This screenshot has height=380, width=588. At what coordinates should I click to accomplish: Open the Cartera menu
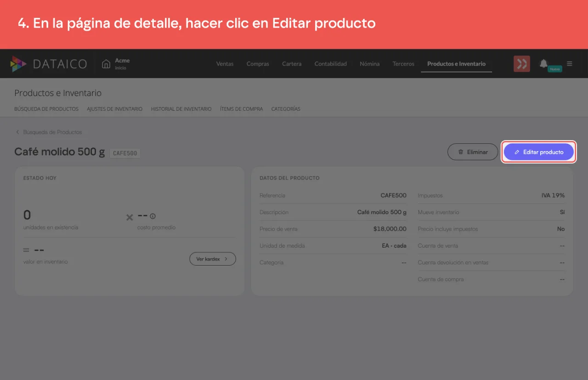point(292,64)
